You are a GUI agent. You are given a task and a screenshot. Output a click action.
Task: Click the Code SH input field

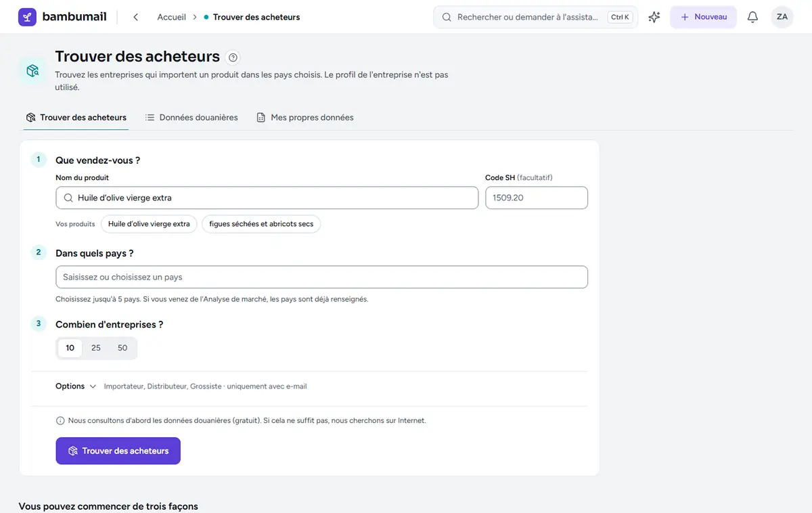(x=537, y=198)
